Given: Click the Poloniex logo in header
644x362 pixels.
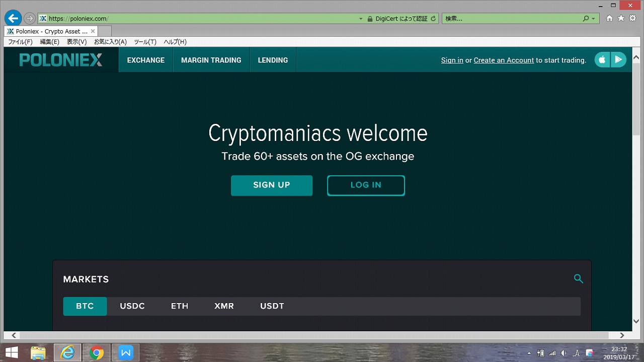Looking at the screenshot, I should [61, 60].
